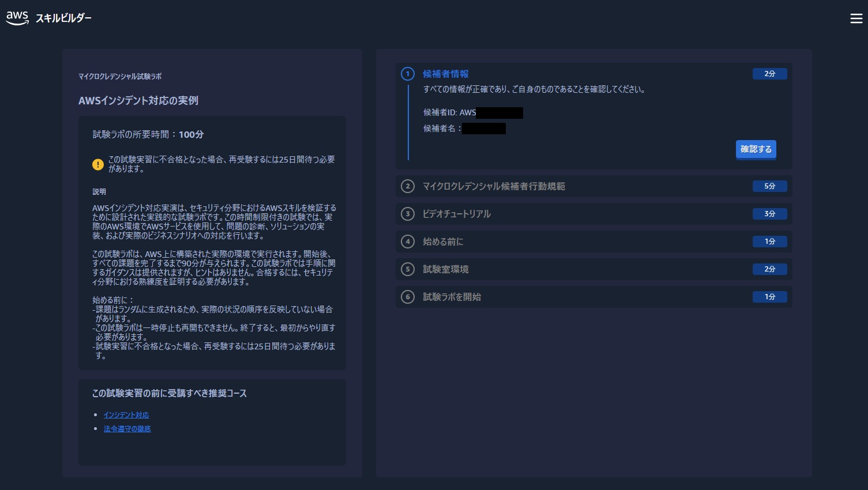Click the すべての情報が正確であり instruction text
Screen dimensions: 868x490
[534, 89]
